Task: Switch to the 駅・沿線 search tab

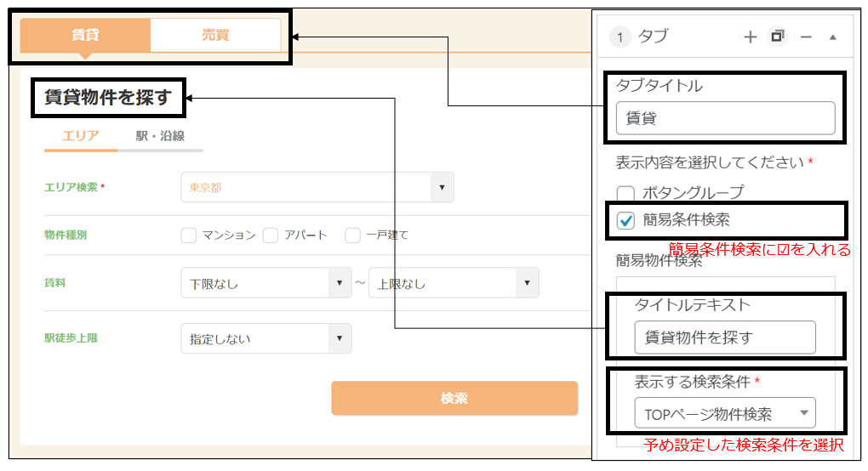Action: (160, 136)
